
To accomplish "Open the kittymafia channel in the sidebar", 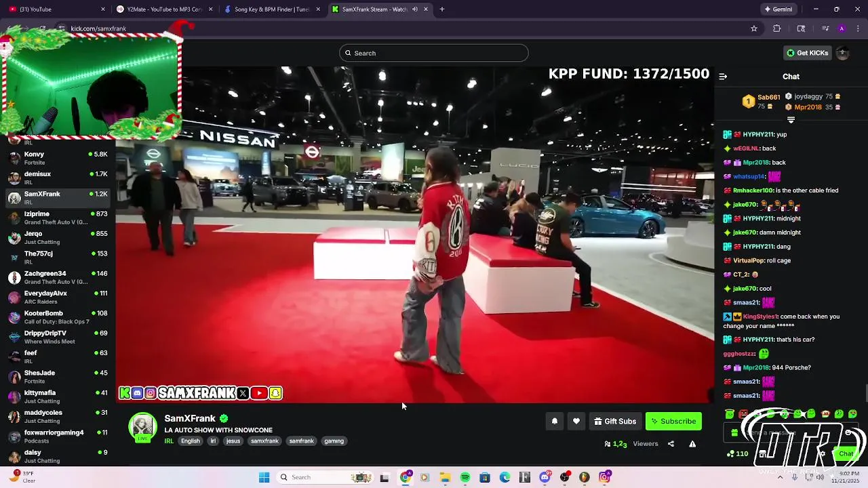I will coord(58,396).
